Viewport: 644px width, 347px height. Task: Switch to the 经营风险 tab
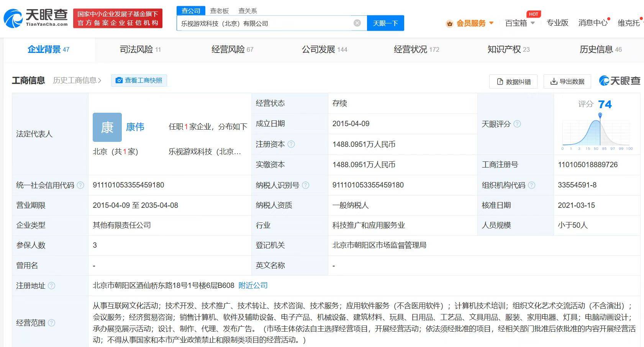[232, 49]
